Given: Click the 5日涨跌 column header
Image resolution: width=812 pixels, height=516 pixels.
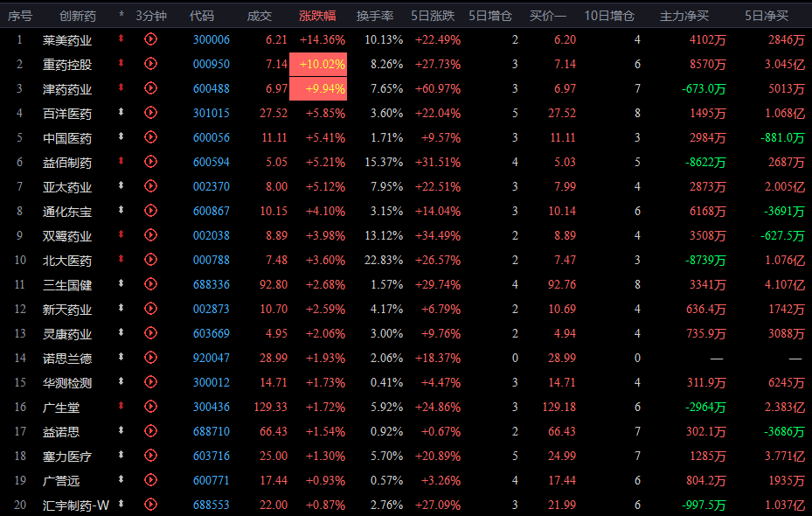Looking at the screenshot, I should (x=435, y=16).
